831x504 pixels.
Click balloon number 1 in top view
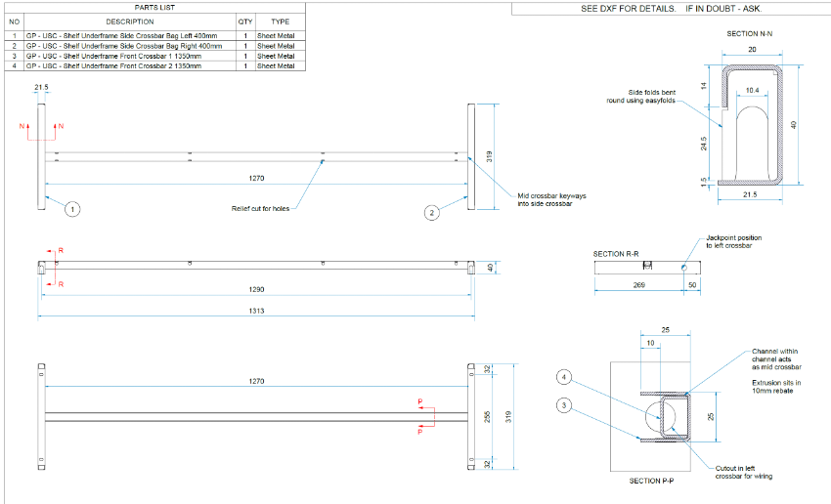click(x=71, y=208)
